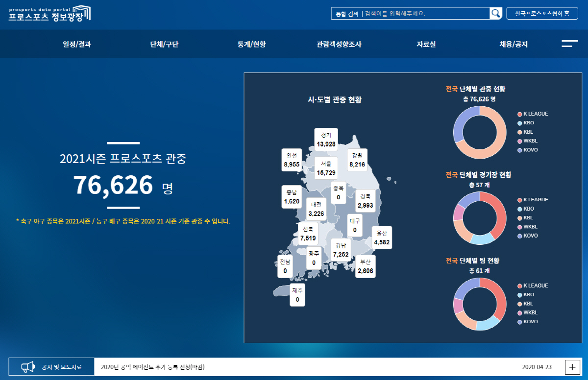Select the 울산 4,582 map label
Image resolution: width=588 pixels, height=380 pixels.
tap(382, 237)
